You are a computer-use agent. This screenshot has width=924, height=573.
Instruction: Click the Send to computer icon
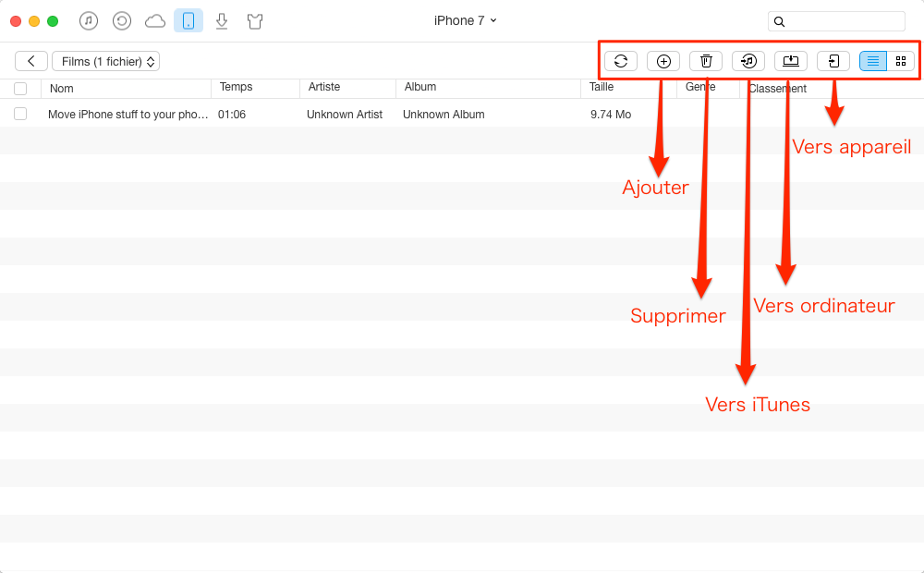pyautogui.click(x=791, y=61)
